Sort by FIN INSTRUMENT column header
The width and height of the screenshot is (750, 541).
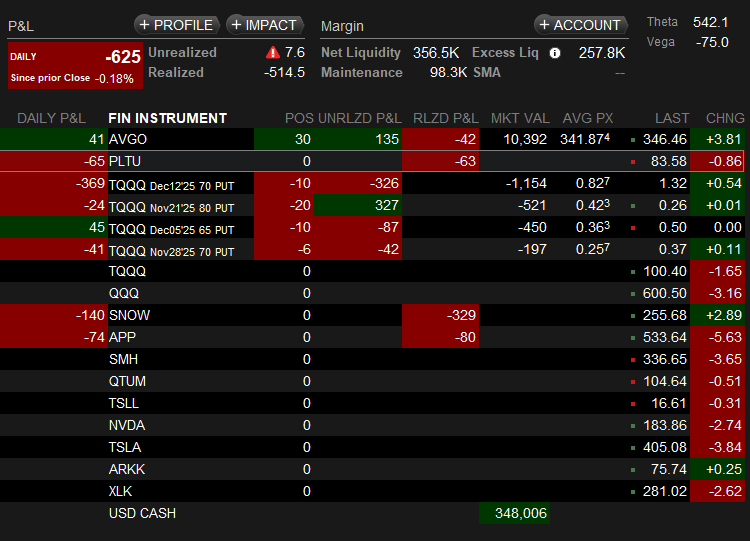pyautogui.click(x=167, y=118)
